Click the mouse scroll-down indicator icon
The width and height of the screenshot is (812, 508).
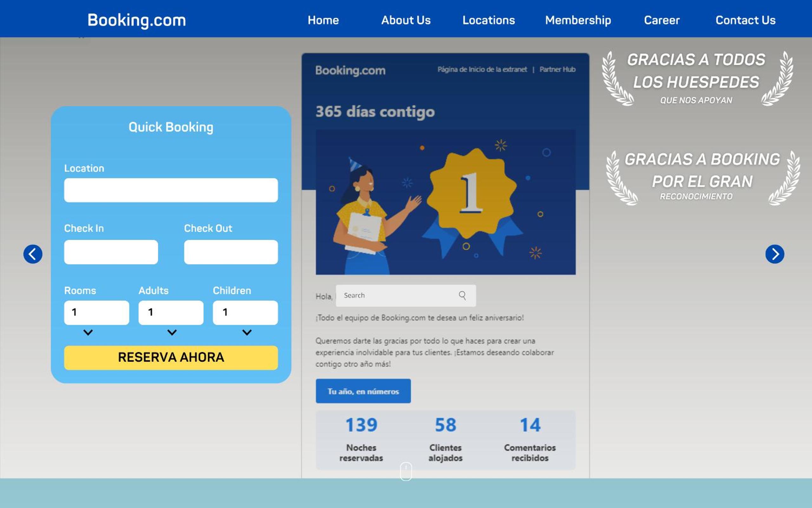click(x=406, y=471)
